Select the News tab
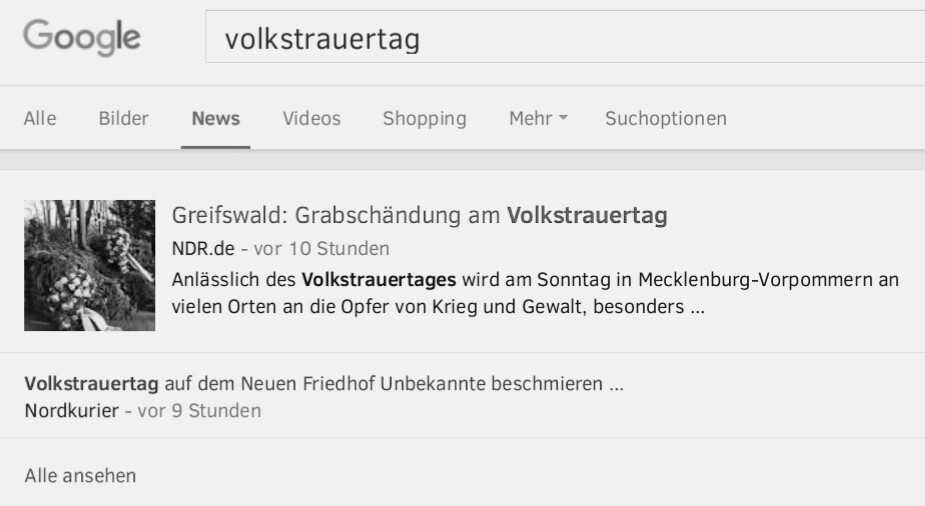Screen dimensions: 925x506 215,119
